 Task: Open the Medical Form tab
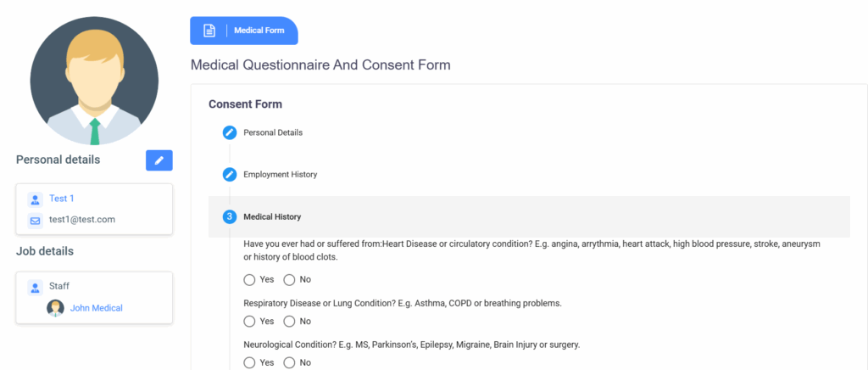(264, 31)
